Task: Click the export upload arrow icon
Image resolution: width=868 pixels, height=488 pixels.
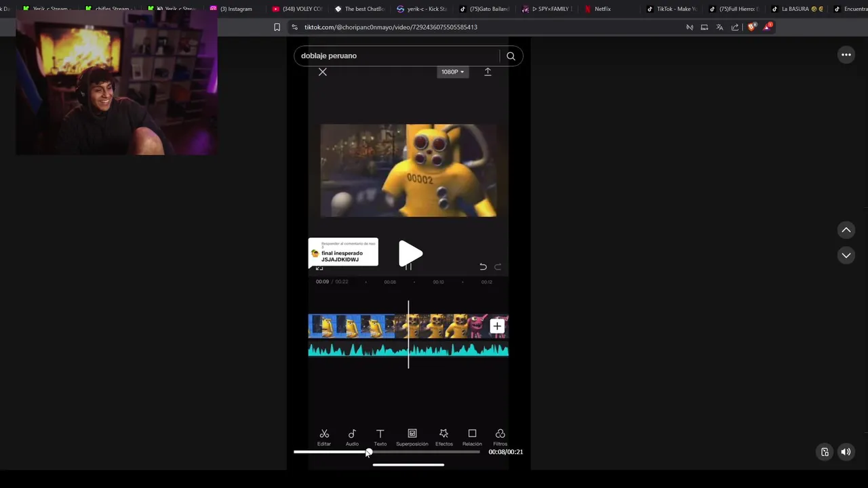Action: [488, 72]
